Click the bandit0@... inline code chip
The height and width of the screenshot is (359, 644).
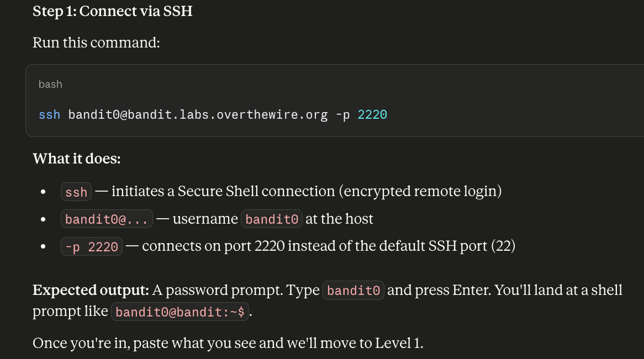point(107,219)
